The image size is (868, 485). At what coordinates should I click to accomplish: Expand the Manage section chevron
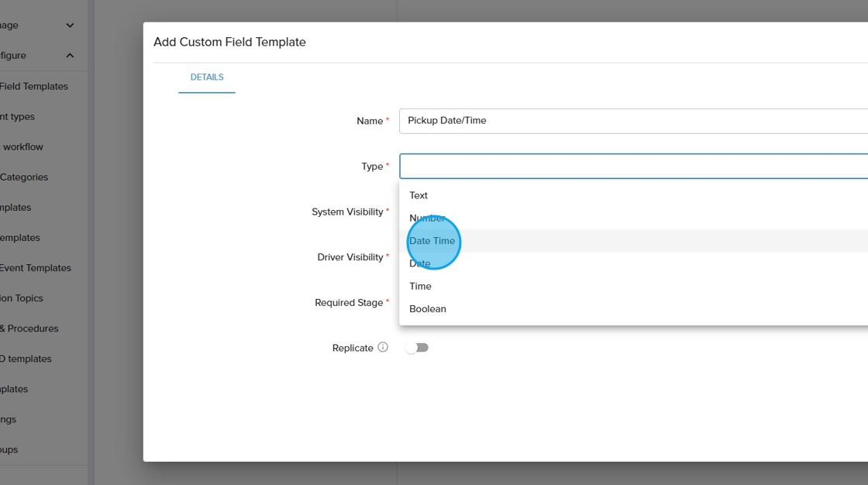coord(70,26)
